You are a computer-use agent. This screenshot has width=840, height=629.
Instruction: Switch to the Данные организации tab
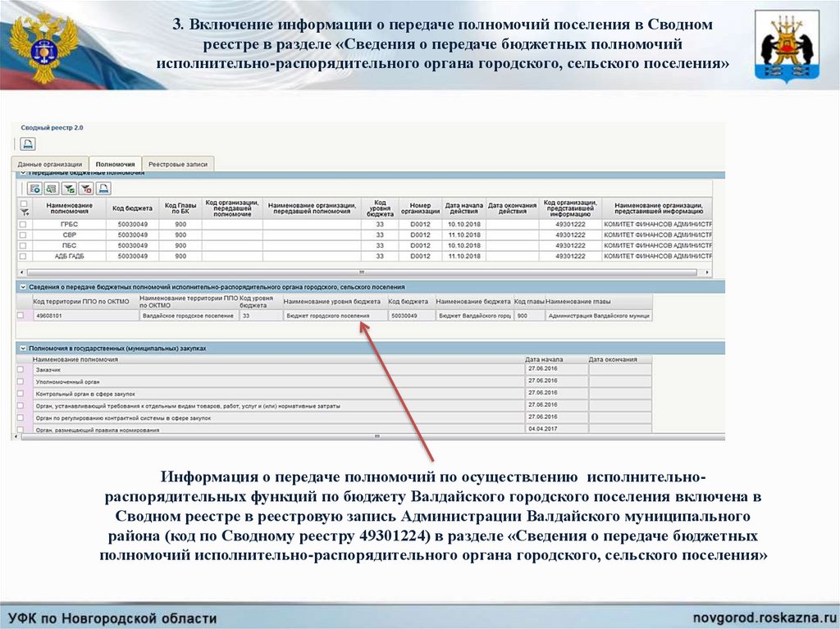coord(50,164)
